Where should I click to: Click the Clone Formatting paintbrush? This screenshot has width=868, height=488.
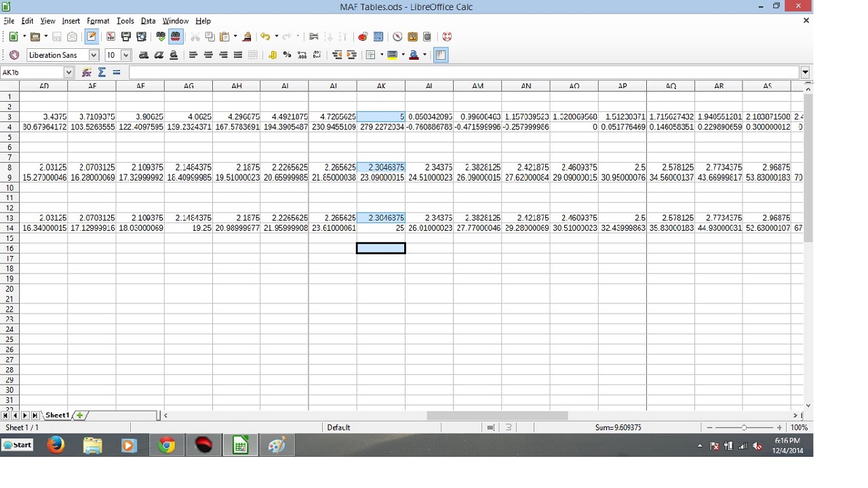click(247, 37)
